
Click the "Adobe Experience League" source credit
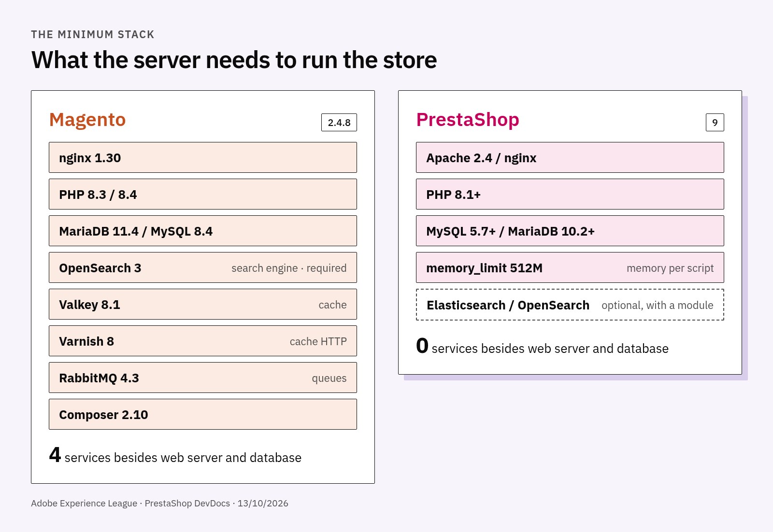click(84, 504)
